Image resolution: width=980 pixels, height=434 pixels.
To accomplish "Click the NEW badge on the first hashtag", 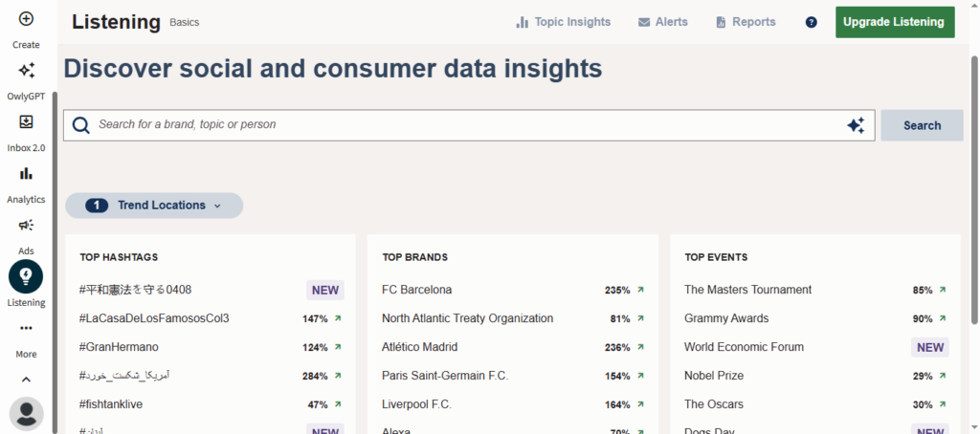I will point(325,290).
